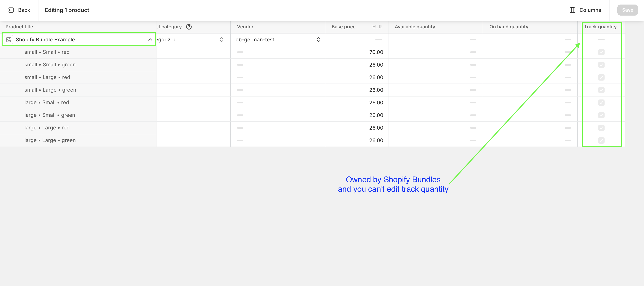The width and height of the screenshot is (644, 286).
Task: Click the Vendor column header
Action: click(245, 27)
